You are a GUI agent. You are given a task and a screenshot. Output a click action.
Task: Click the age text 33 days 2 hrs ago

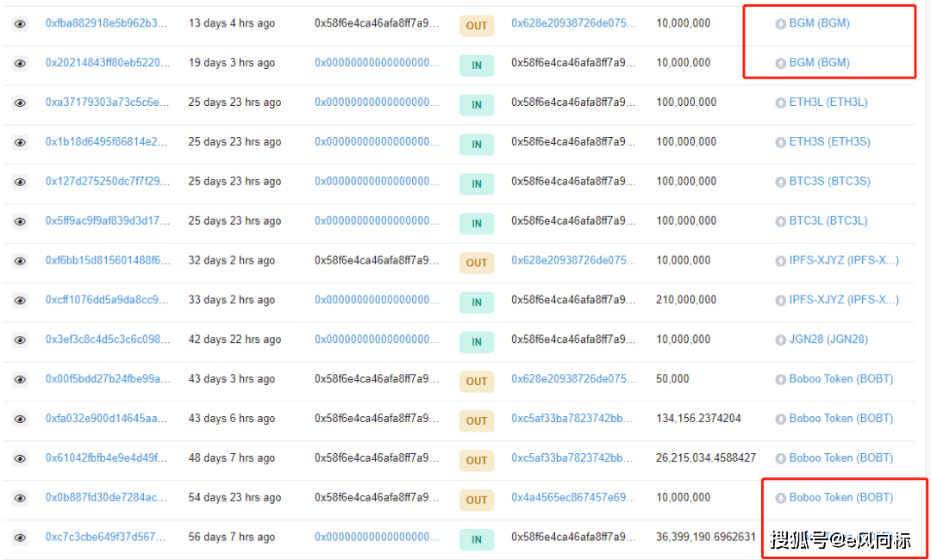232,300
